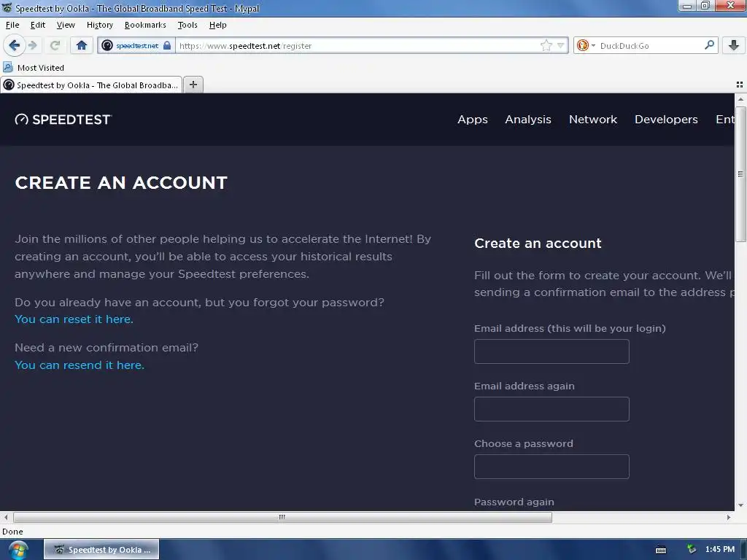Click the tab groups grid icon

click(740, 85)
